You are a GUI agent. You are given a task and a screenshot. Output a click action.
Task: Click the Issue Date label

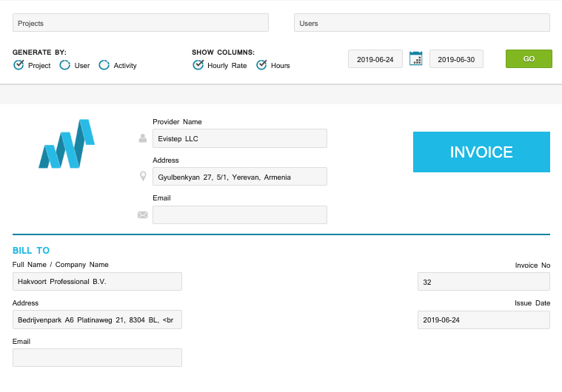pos(532,303)
